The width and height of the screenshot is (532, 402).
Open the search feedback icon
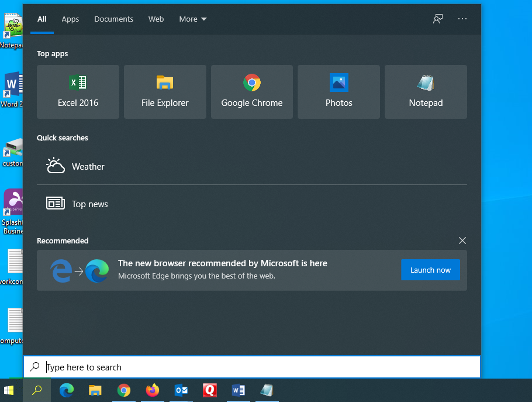click(x=438, y=19)
